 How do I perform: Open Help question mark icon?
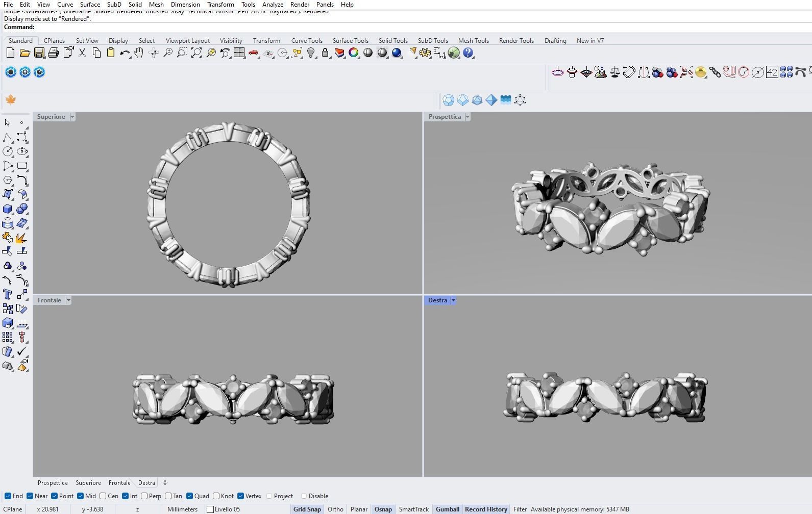[468, 53]
